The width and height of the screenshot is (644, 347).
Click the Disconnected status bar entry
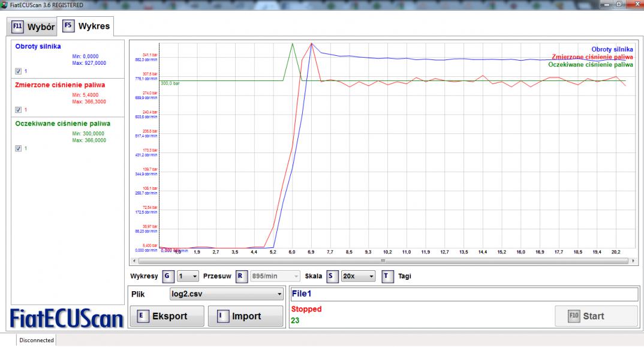click(x=37, y=340)
